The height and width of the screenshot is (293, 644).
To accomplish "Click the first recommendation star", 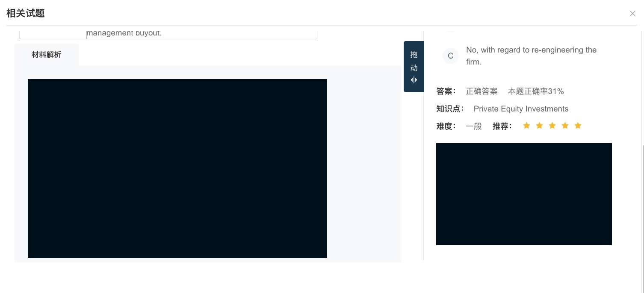I will (x=526, y=126).
